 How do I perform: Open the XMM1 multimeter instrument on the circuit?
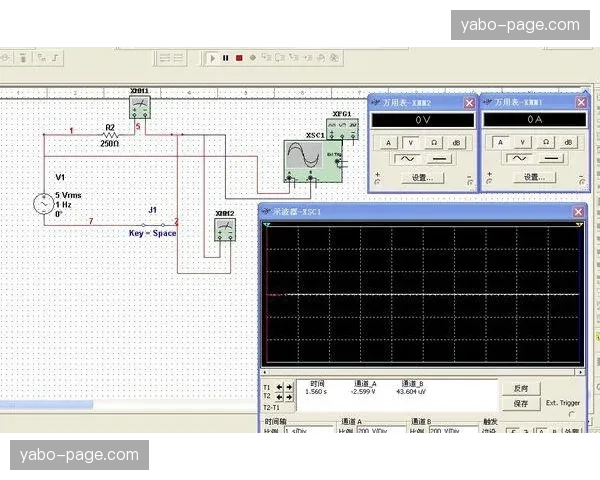point(140,105)
